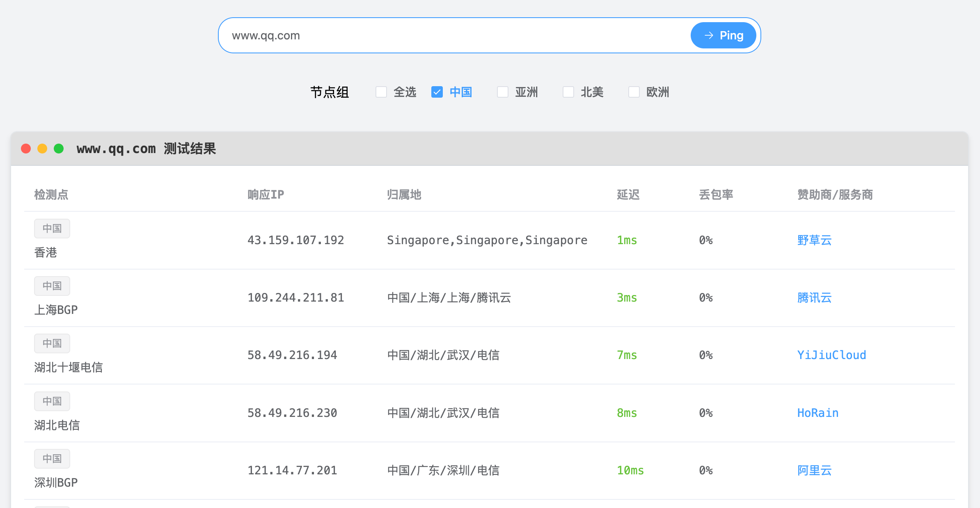Click the 中国 tag above 香港
This screenshot has height=508, width=980.
(x=52, y=229)
